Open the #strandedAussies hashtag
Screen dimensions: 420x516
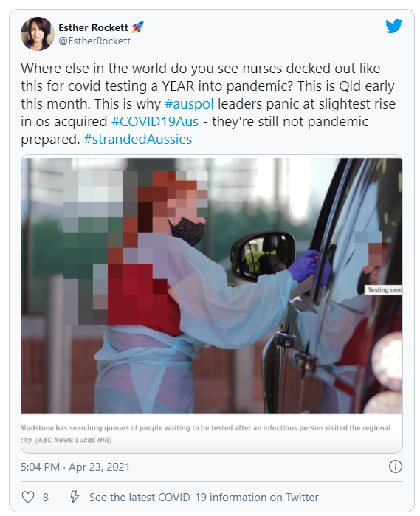coord(138,140)
